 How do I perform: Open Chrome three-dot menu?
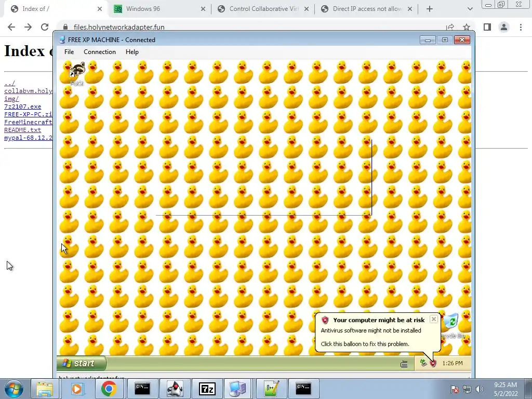[521, 27]
